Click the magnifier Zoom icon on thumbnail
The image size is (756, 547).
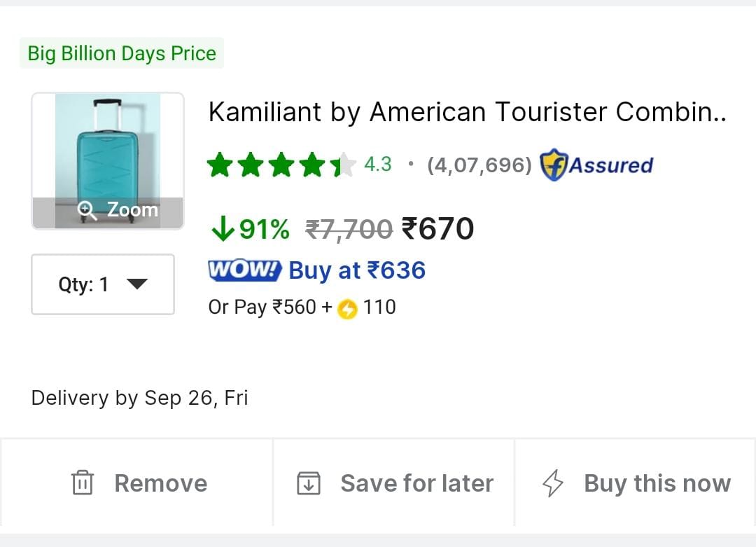pyautogui.click(x=87, y=209)
